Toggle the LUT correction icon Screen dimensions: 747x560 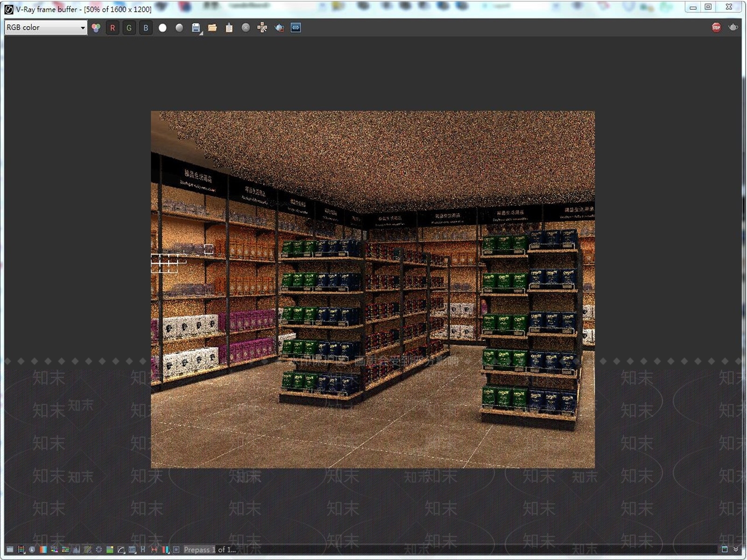132,549
